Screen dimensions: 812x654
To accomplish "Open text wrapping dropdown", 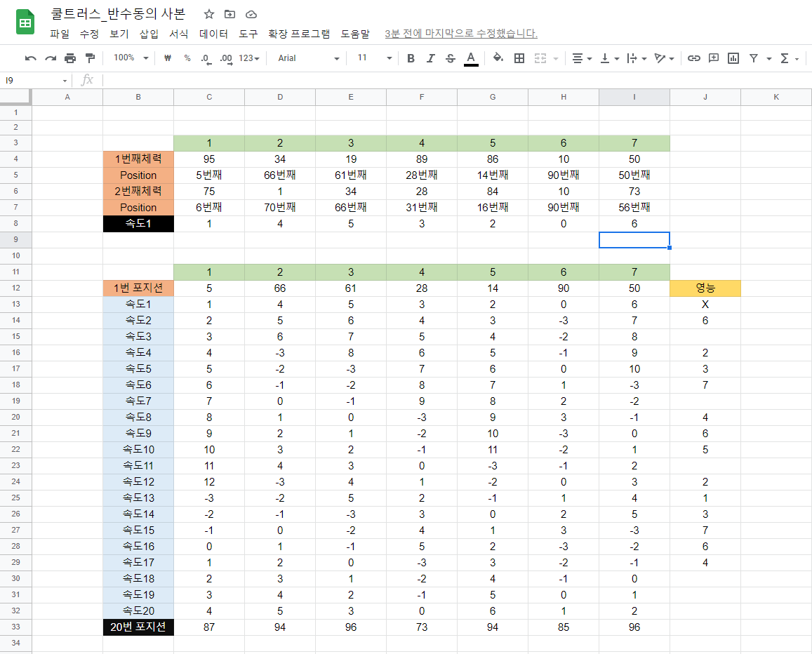I will pyautogui.click(x=637, y=58).
